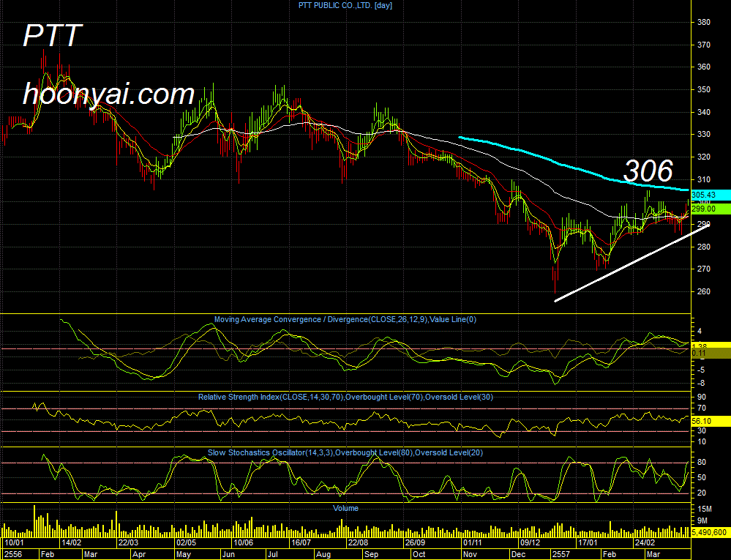Image resolution: width=731 pixels, height=560 pixels.
Task: Click the 01/11 date label
Action: pos(472,542)
